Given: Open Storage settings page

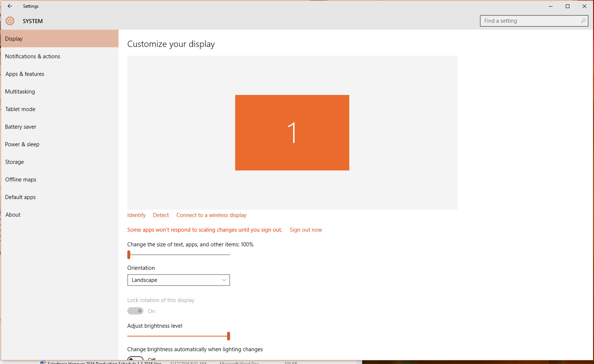Looking at the screenshot, I should [14, 162].
